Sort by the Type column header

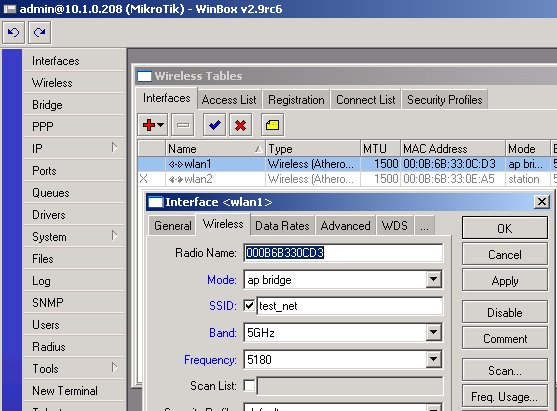[x=313, y=148]
